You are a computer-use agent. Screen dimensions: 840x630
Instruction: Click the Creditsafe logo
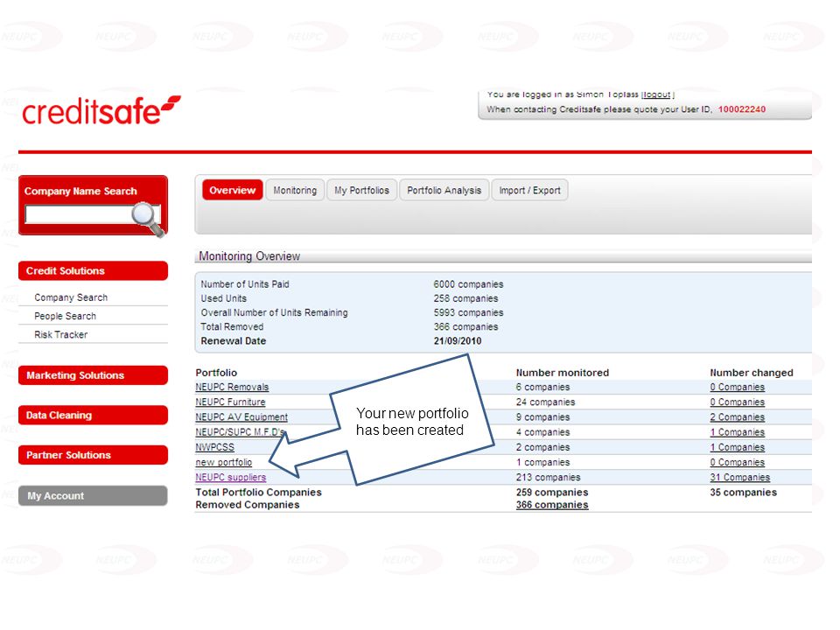[x=101, y=110]
